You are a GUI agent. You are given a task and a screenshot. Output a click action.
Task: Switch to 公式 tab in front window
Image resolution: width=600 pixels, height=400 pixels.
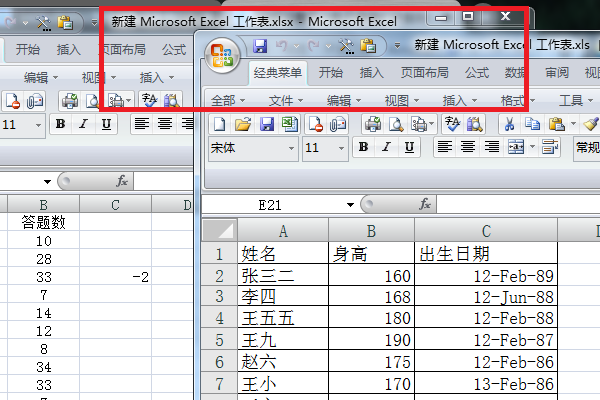point(477,72)
